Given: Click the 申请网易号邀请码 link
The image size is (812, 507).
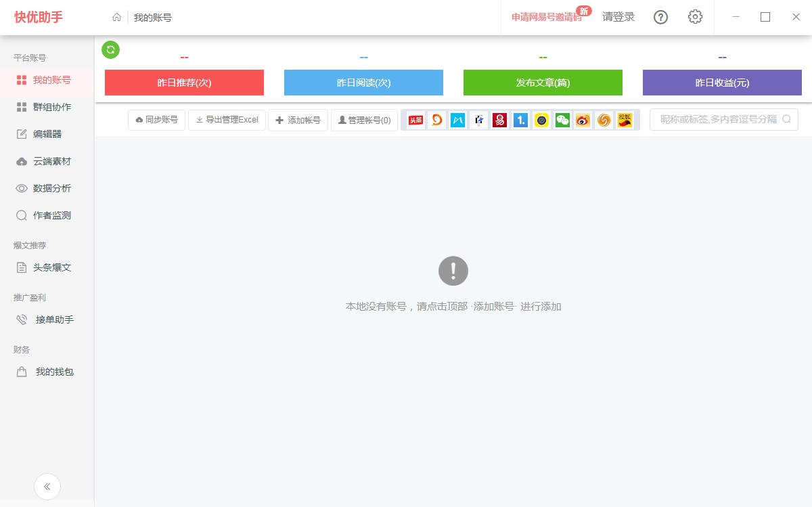Looking at the screenshot, I should coord(547,17).
